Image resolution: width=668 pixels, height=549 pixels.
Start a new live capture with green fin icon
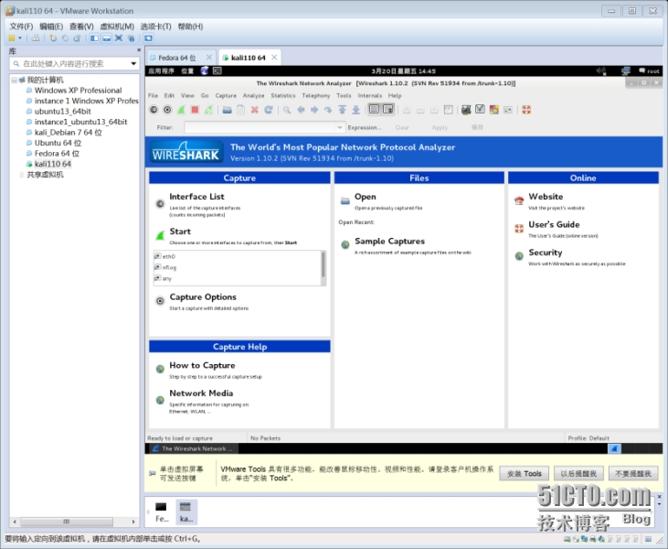click(x=181, y=110)
